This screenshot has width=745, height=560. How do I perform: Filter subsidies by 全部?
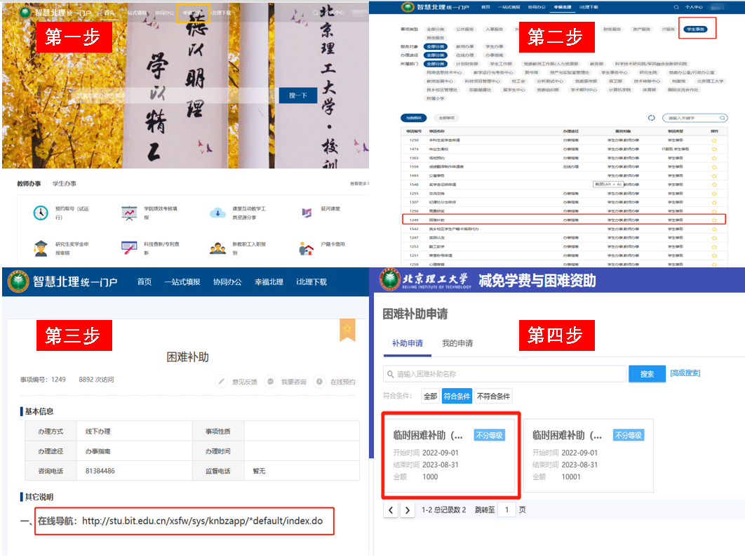click(x=431, y=396)
